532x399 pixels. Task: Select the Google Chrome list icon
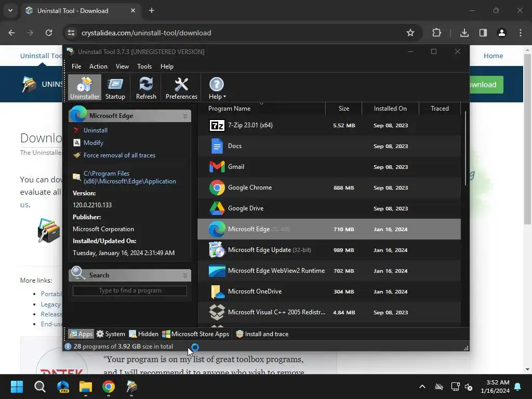click(217, 188)
